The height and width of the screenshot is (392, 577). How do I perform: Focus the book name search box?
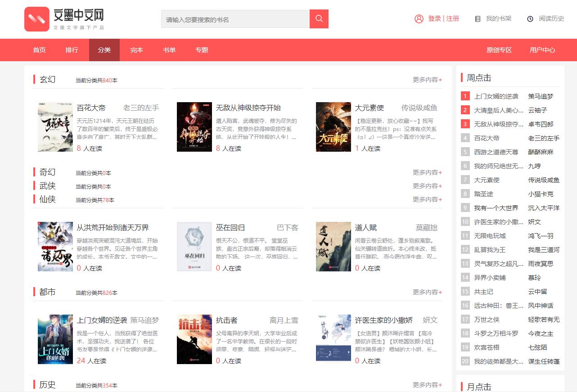click(235, 19)
